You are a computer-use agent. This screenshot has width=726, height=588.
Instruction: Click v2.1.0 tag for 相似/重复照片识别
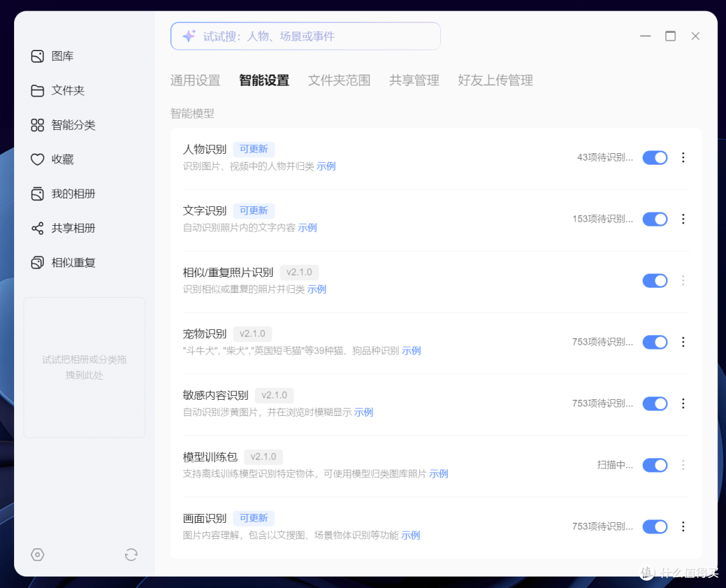(299, 272)
